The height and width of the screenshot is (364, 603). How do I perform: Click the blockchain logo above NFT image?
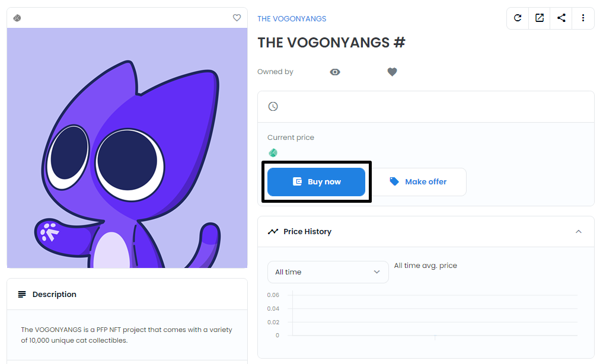point(17,18)
